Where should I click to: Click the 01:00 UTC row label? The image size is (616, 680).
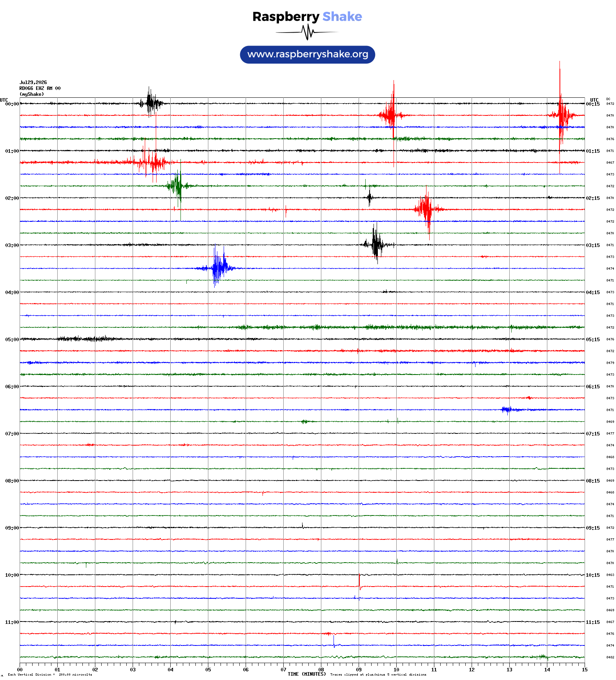(x=12, y=151)
